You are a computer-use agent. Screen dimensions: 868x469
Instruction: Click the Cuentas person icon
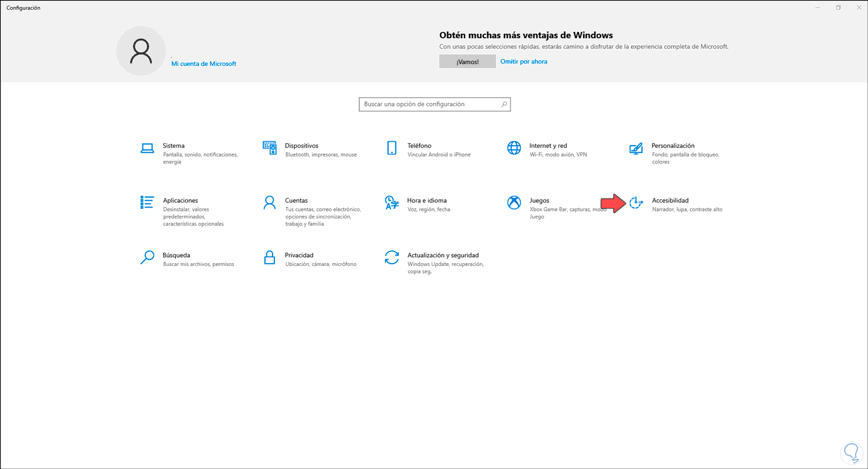pyautogui.click(x=270, y=202)
